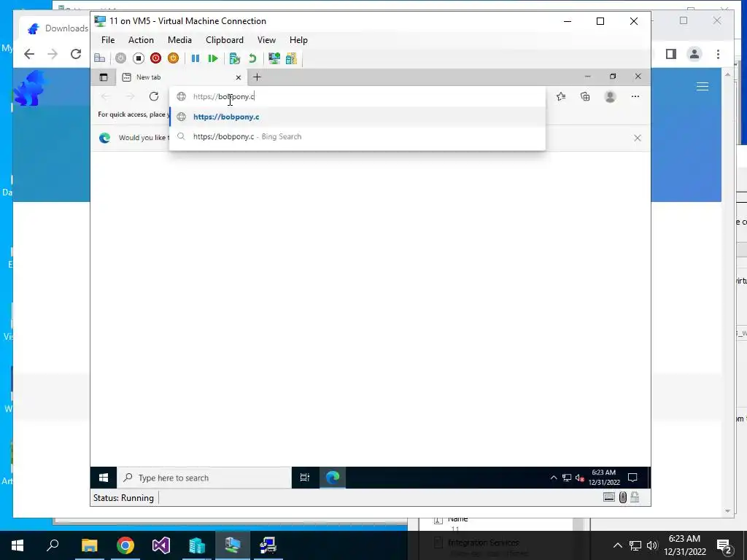Click the Status: Running text
747x560 pixels.
click(123, 497)
